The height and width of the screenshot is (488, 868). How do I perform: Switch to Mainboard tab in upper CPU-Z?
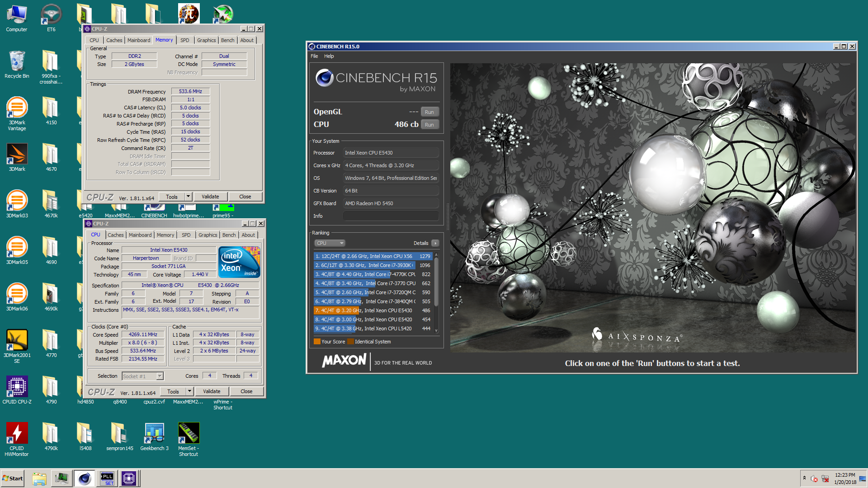coord(138,40)
